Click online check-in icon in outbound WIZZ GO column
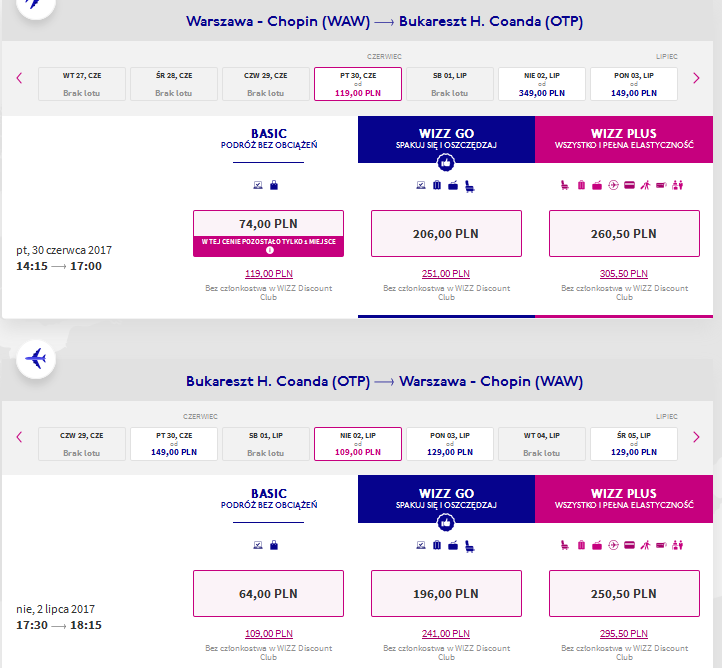 (x=421, y=185)
